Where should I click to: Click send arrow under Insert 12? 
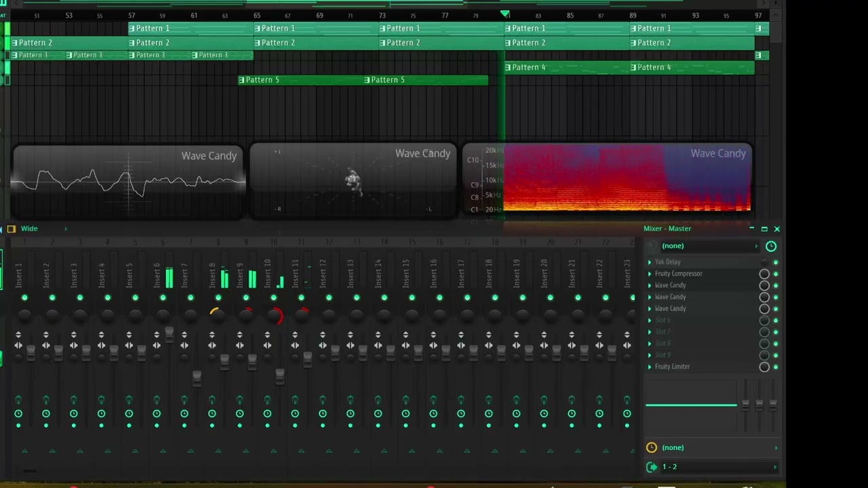click(x=328, y=451)
